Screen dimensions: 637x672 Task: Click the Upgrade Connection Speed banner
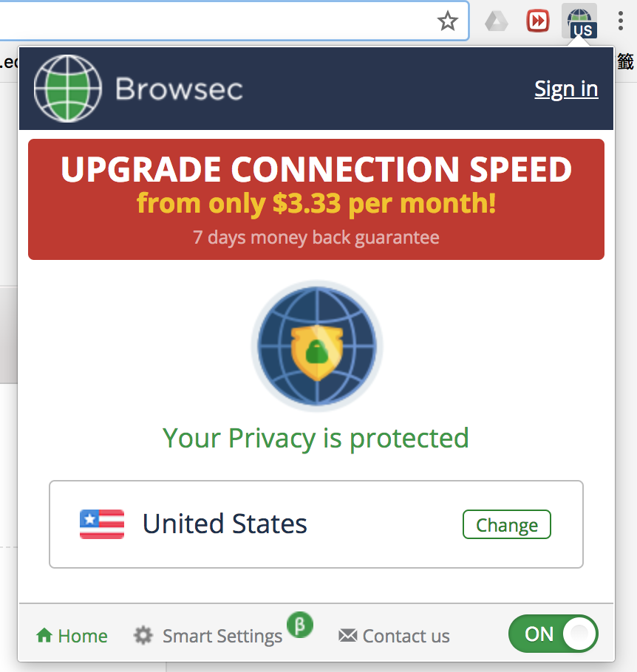click(316, 199)
